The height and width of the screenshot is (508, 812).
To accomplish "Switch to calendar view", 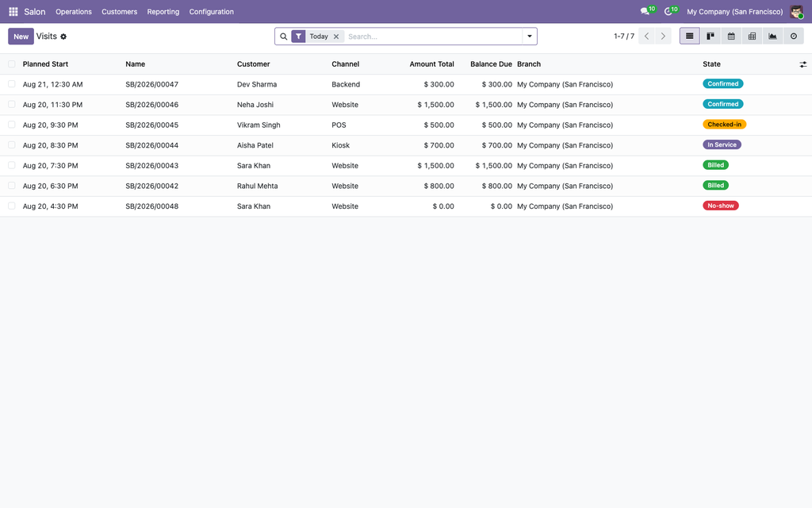I will 731,37.
